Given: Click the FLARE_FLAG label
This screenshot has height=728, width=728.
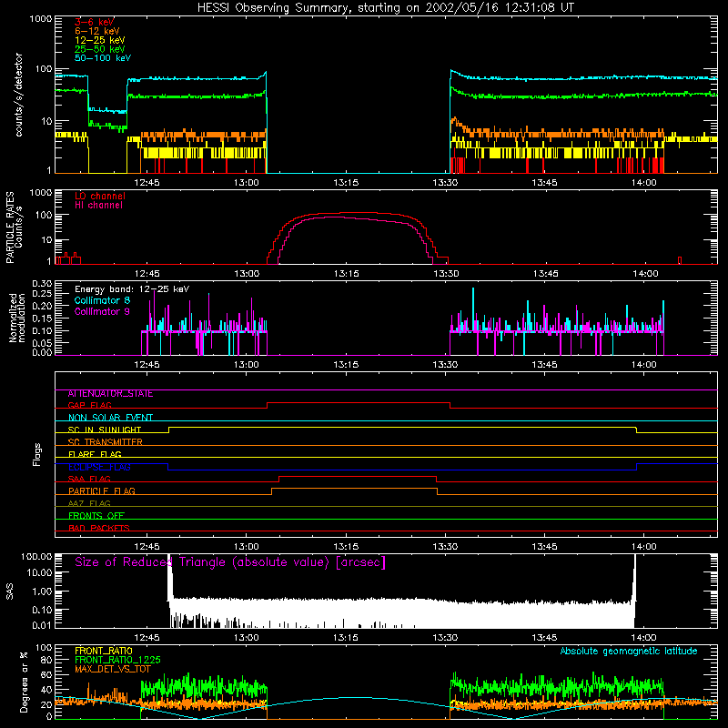Looking at the screenshot, I should [x=95, y=454].
